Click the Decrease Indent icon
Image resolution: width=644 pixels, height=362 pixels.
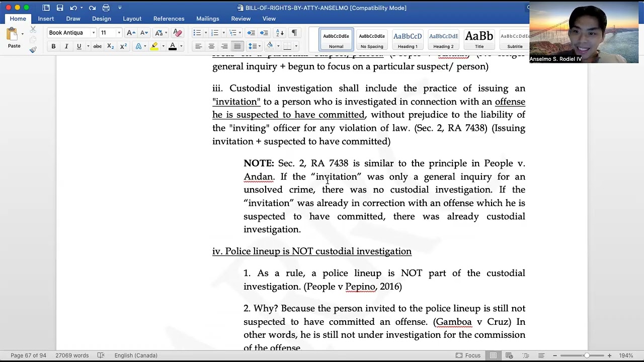(251, 33)
